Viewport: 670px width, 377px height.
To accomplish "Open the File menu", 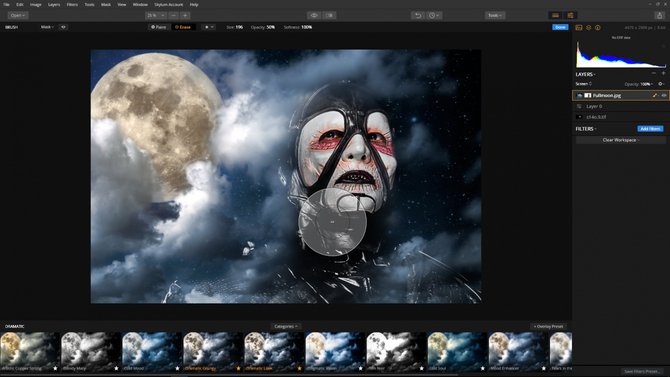I will click(6, 5).
